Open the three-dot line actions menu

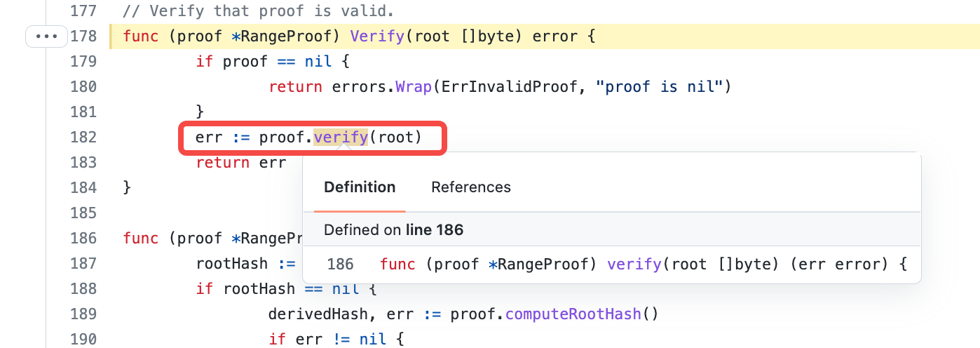click(46, 36)
